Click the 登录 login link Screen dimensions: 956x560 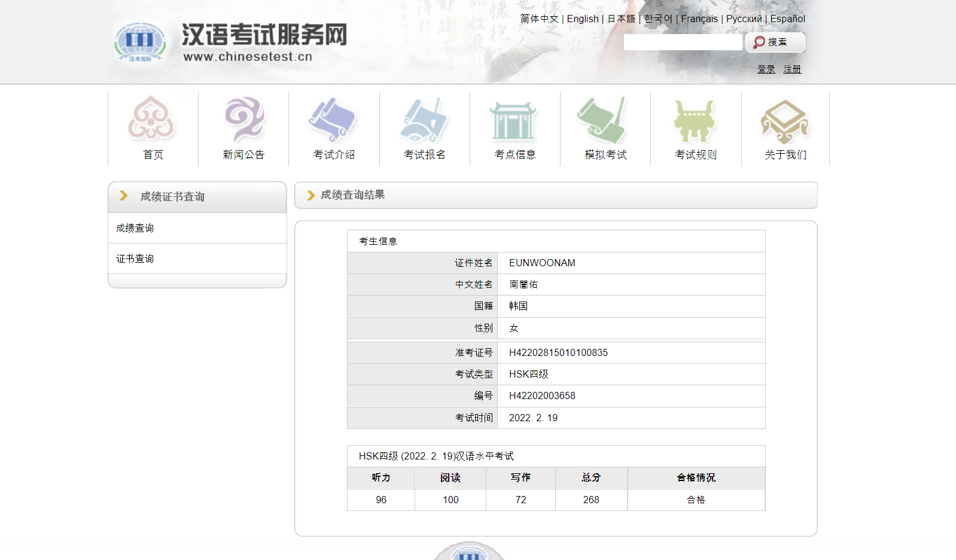click(x=766, y=69)
